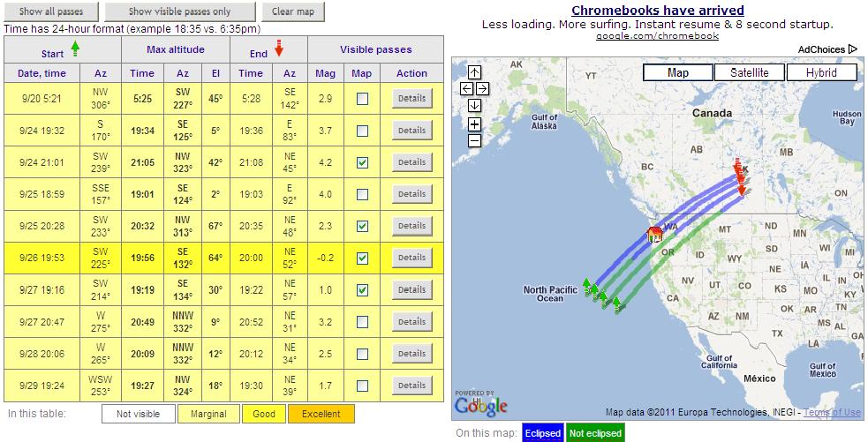Uncheck map checkbox for 9/26 19:53 pass

coord(362,258)
